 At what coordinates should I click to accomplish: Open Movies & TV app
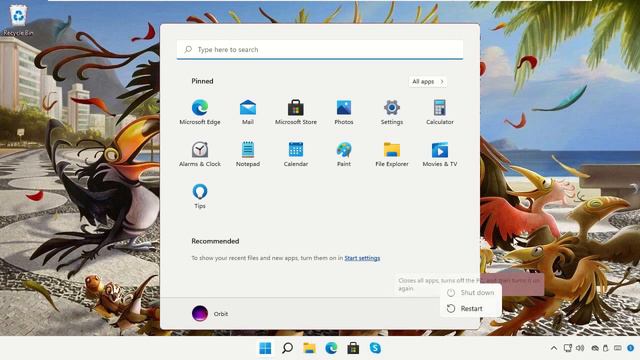coord(440,154)
